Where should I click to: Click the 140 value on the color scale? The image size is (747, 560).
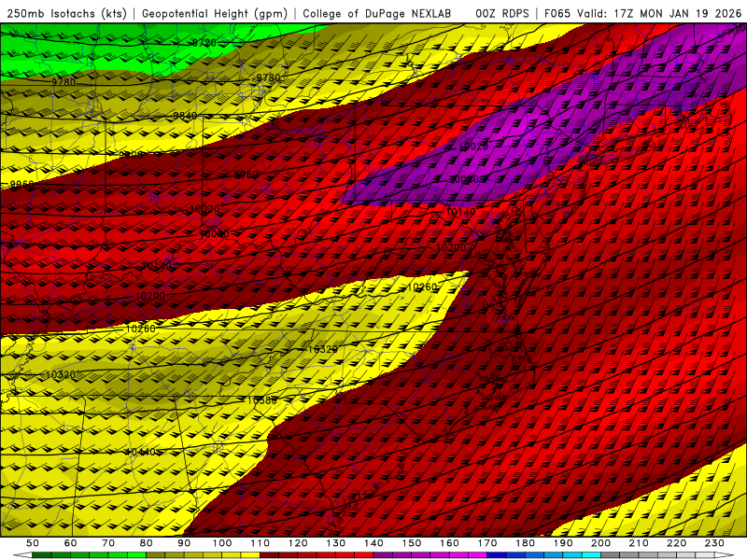point(373,543)
